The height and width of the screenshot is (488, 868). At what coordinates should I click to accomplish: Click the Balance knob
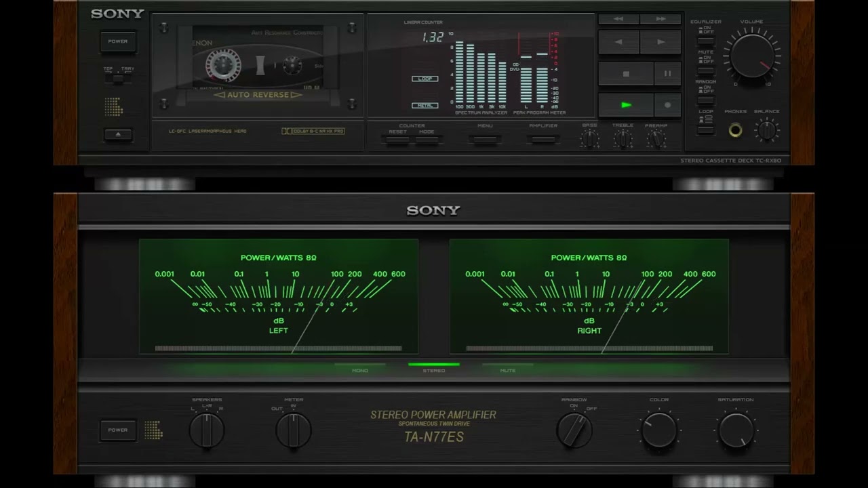click(766, 129)
